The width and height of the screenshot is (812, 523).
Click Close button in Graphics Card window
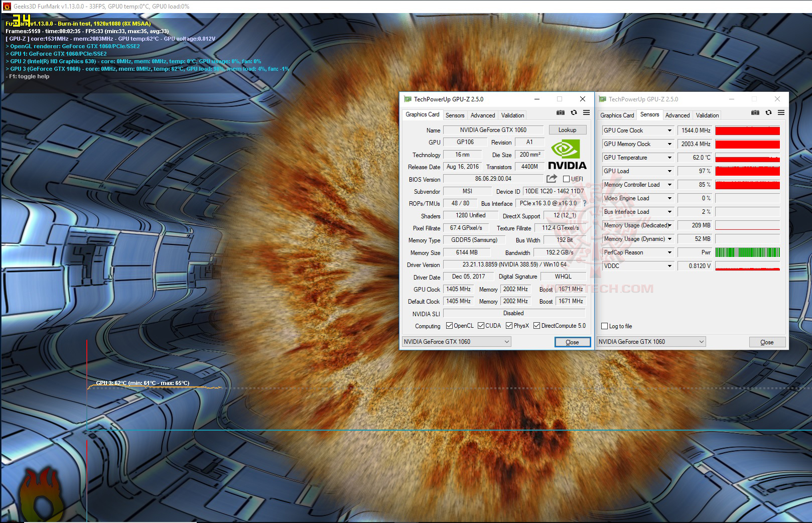(x=572, y=342)
